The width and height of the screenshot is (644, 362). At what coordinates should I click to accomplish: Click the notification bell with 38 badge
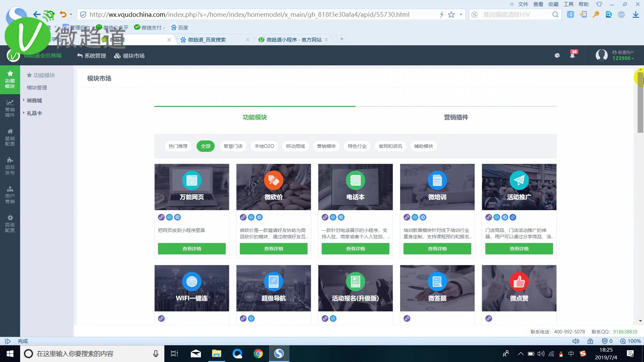(x=573, y=54)
